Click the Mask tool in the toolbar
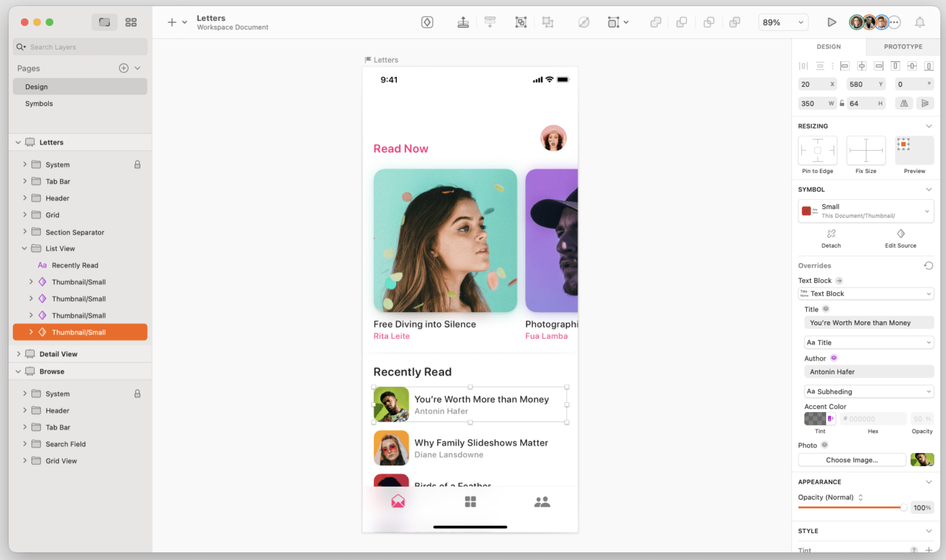 point(584,22)
